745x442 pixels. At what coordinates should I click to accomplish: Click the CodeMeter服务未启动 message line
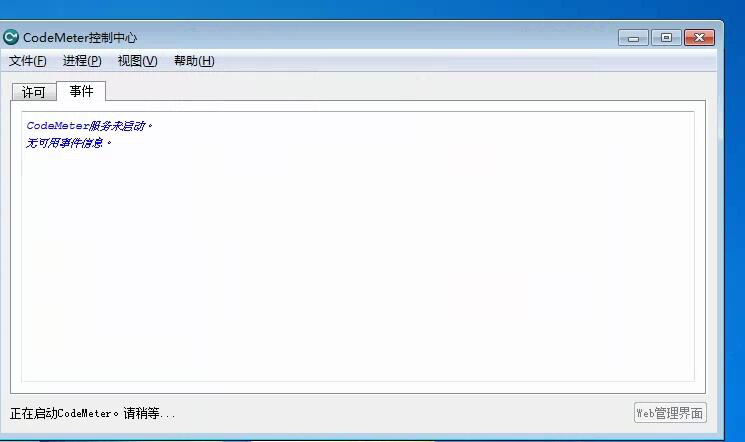tap(89, 126)
